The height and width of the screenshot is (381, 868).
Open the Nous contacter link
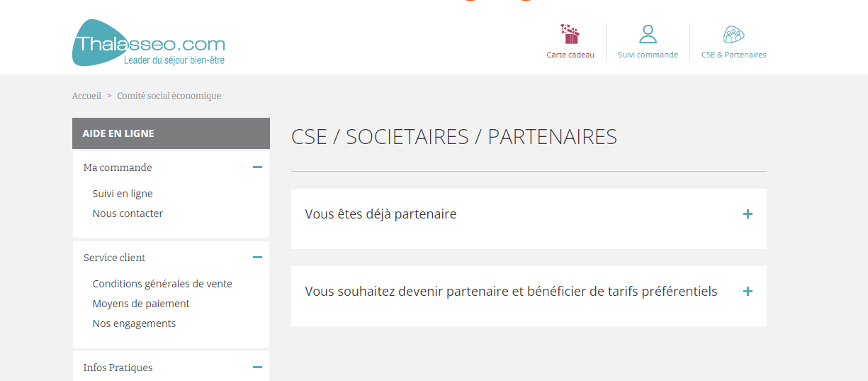tap(128, 214)
